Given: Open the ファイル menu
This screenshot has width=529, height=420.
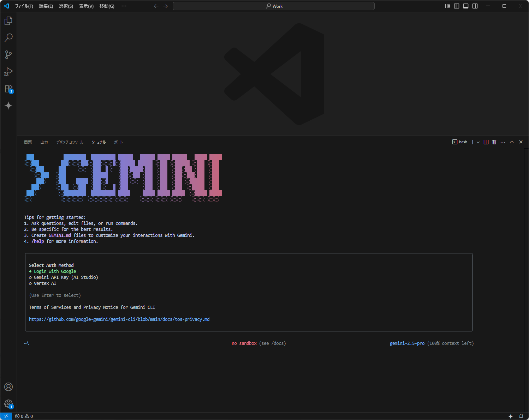Looking at the screenshot, I should [x=24, y=6].
